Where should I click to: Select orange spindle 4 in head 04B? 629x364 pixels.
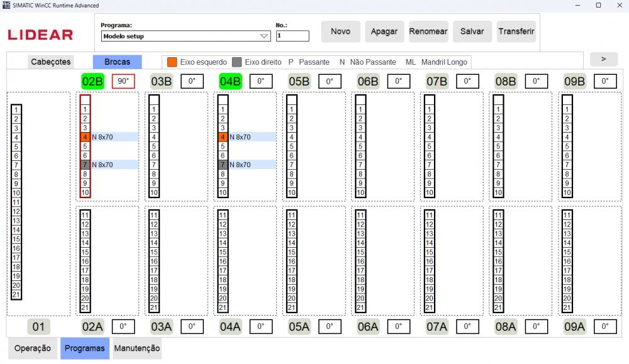tap(223, 137)
